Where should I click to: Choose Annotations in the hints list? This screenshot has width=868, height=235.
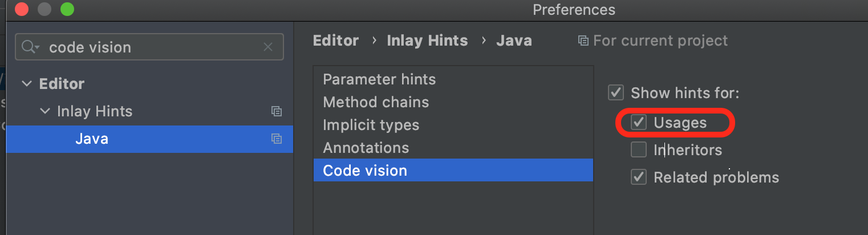click(x=366, y=148)
